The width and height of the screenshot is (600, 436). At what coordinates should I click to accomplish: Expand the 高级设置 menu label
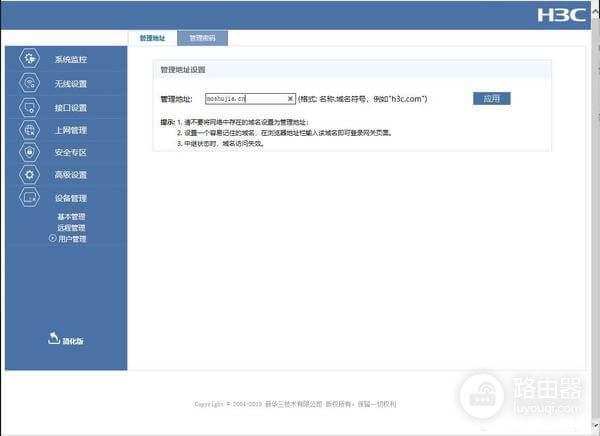pos(71,175)
